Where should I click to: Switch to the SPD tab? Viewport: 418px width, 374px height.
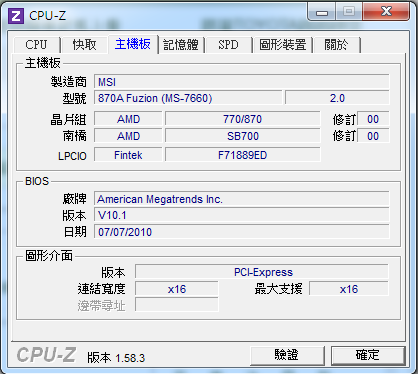[228, 45]
